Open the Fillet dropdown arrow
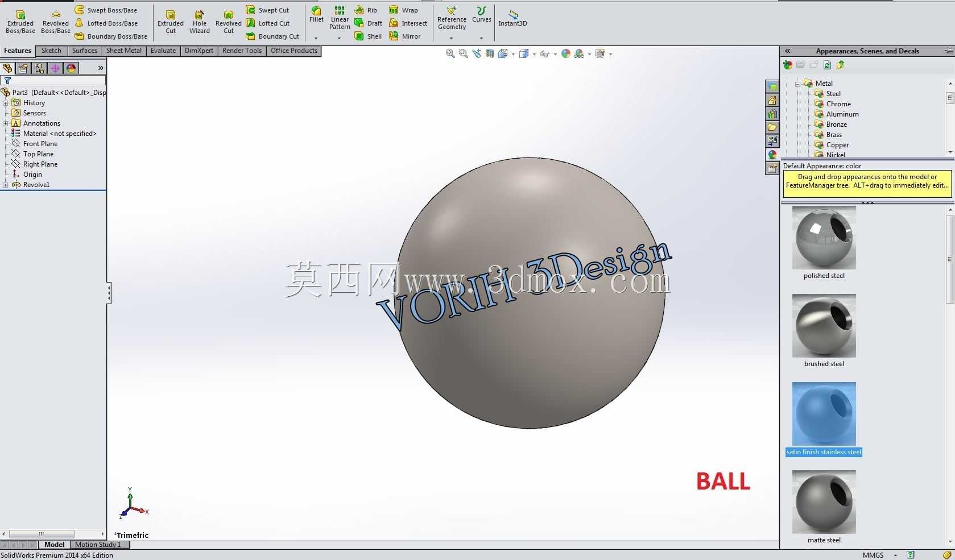Image resolution: width=955 pixels, height=560 pixels. (316, 38)
